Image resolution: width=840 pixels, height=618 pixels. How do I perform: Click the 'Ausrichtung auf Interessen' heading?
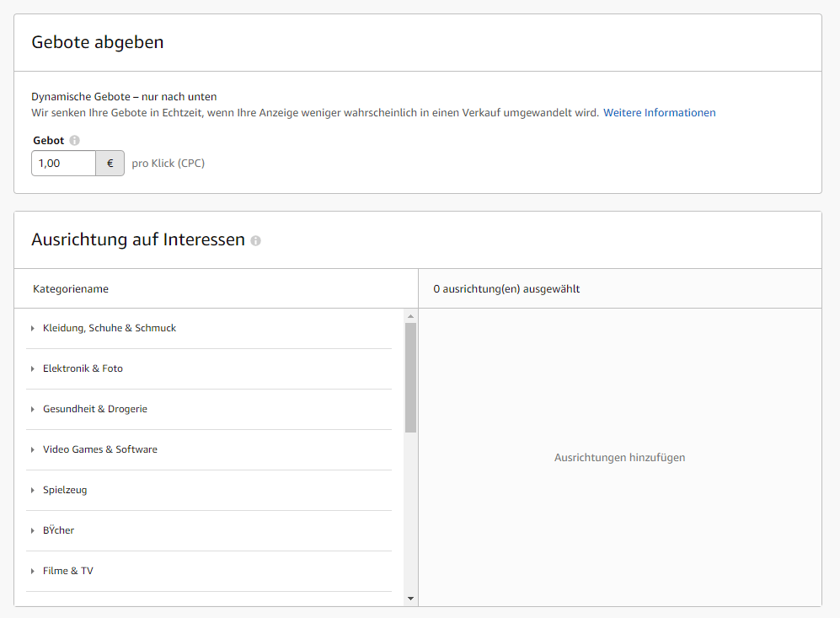click(138, 239)
